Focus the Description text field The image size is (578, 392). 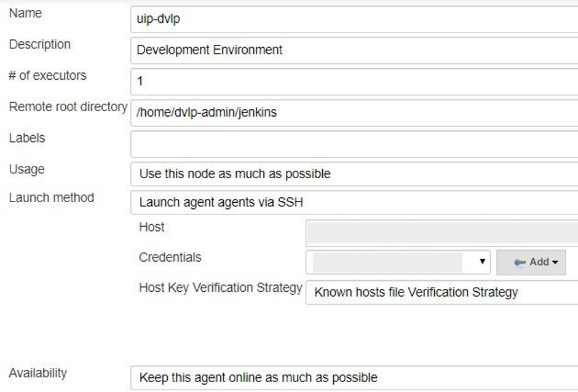tap(354, 50)
